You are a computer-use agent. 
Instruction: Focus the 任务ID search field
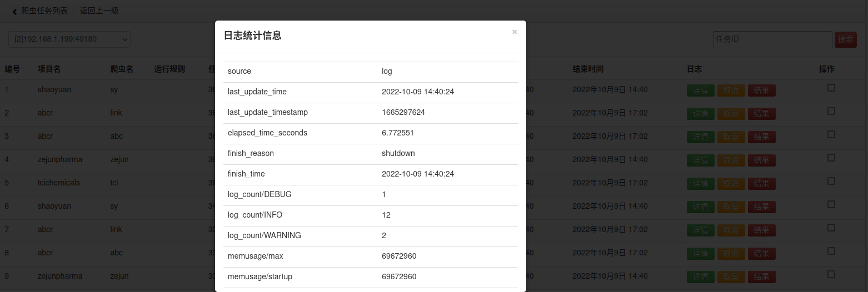pyautogui.click(x=772, y=39)
